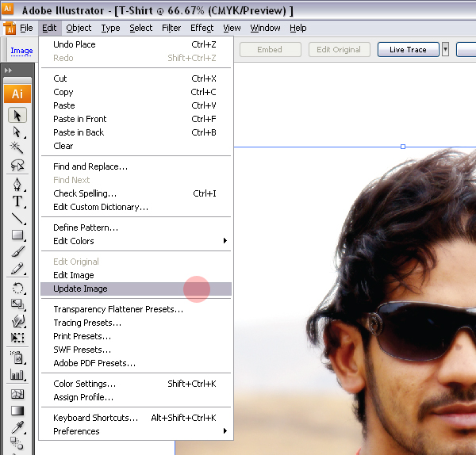Select the Rotate tool
Screen dimensions: 476x455
click(x=17, y=288)
